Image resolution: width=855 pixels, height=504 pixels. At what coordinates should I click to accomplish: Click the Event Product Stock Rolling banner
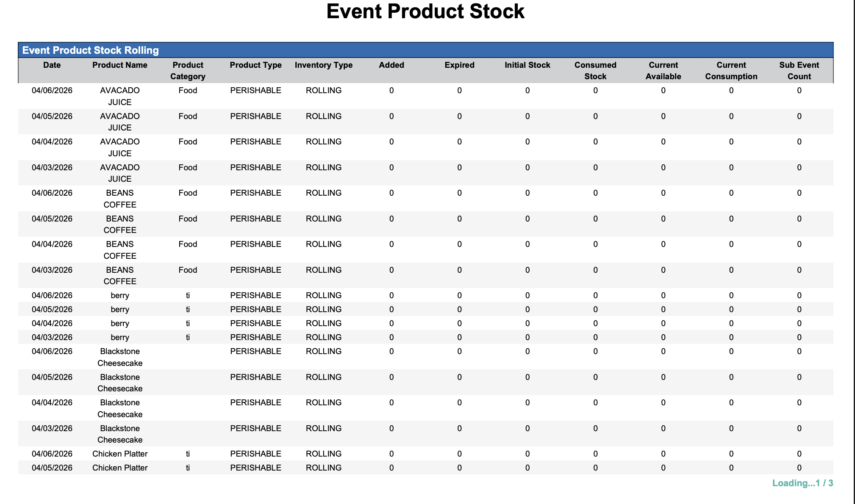click(x=91, y=50)
